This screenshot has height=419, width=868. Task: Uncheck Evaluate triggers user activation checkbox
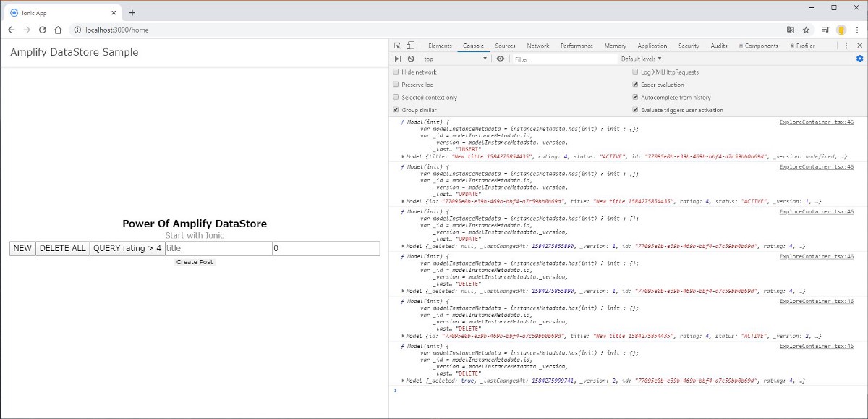pos(635,110)
